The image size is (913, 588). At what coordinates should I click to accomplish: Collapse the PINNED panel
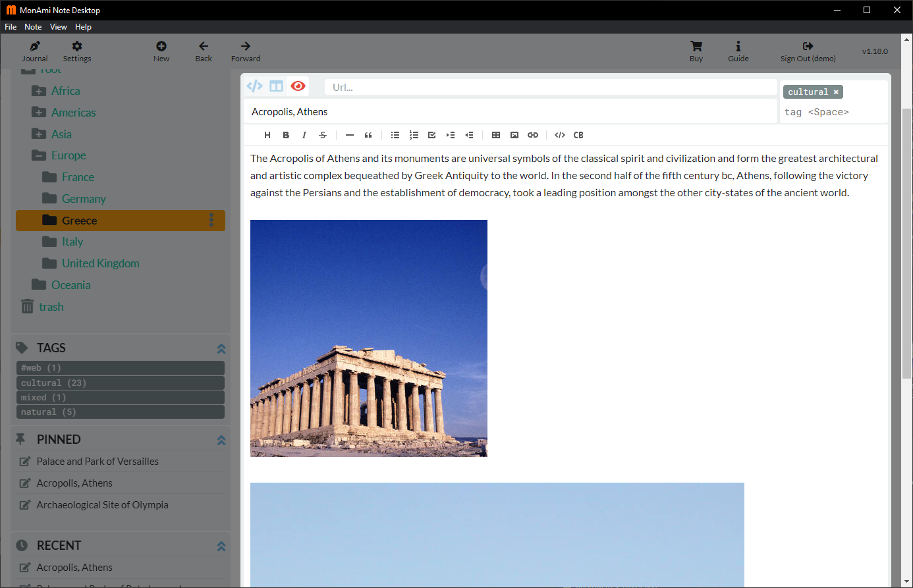coord(221,440)
